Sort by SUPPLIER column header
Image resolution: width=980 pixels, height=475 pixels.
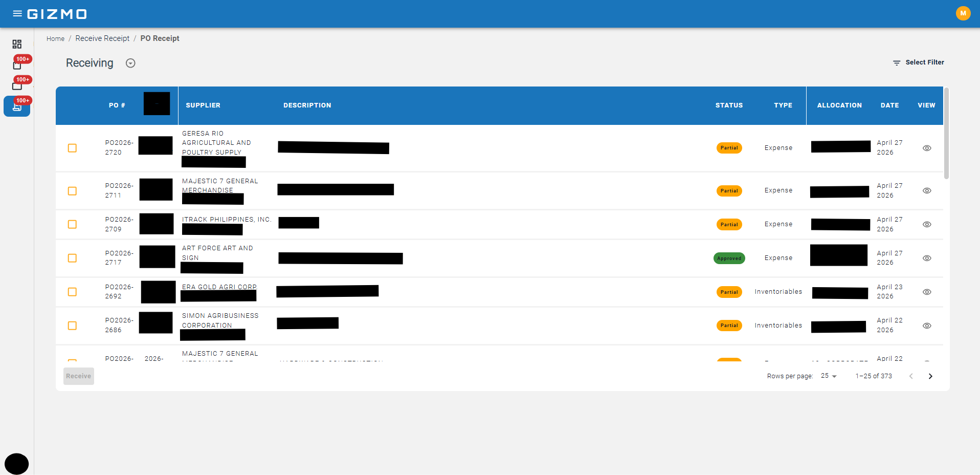[203, 105]
